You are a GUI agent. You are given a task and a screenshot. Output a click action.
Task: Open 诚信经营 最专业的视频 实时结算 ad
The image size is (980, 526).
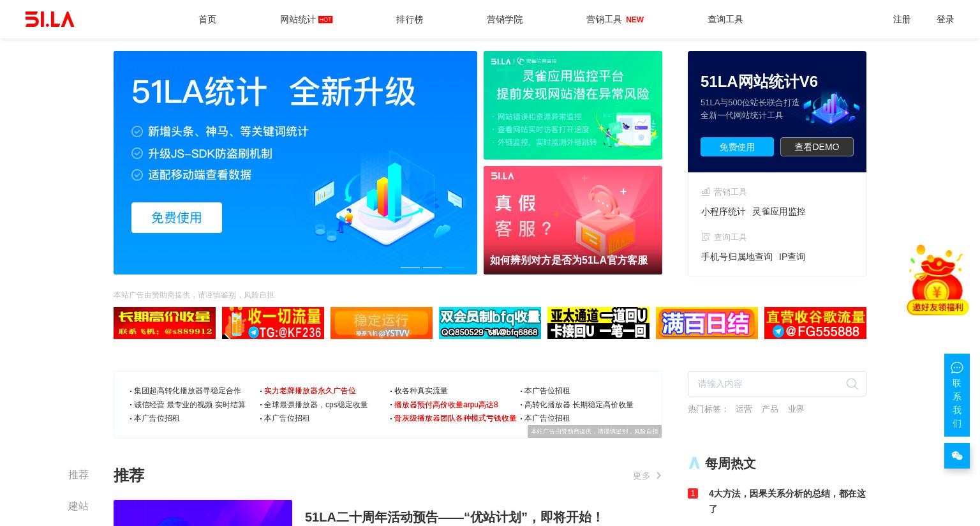pos(189,405)
